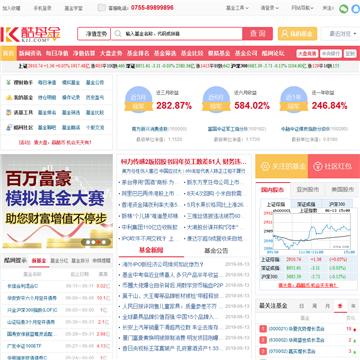Click the red 活动 猜大盘 promo link

(x=55, y=142)
